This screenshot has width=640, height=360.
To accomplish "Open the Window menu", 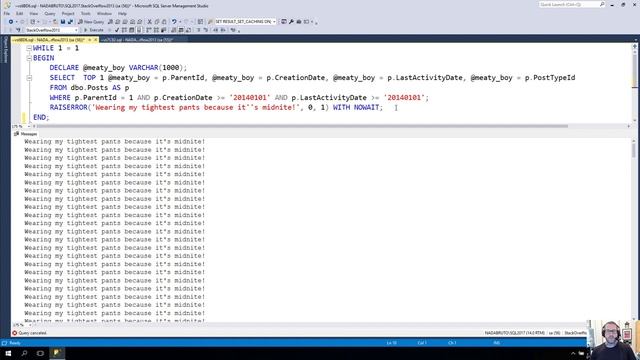I will (x=104, y=13).
